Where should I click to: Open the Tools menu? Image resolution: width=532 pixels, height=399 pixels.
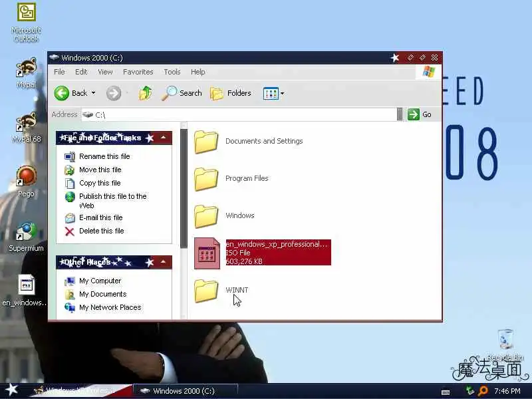tap(172, 72)
